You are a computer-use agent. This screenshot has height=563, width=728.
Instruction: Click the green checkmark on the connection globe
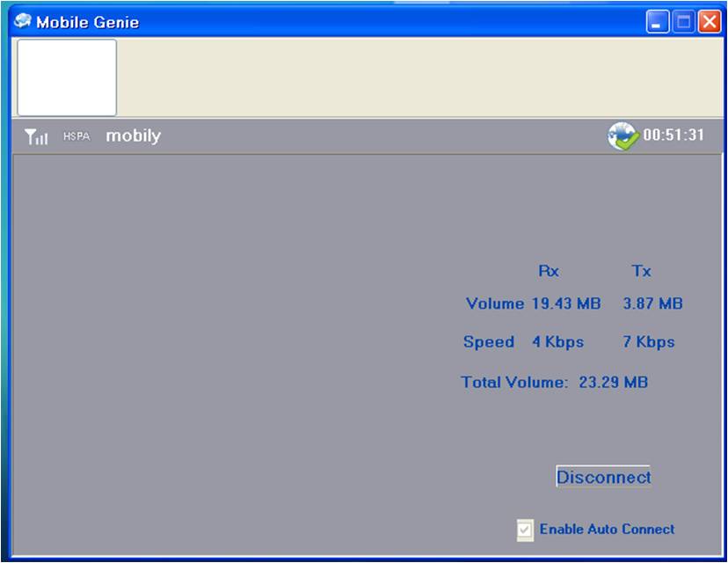pyautogui.click(x=626, y=143)
